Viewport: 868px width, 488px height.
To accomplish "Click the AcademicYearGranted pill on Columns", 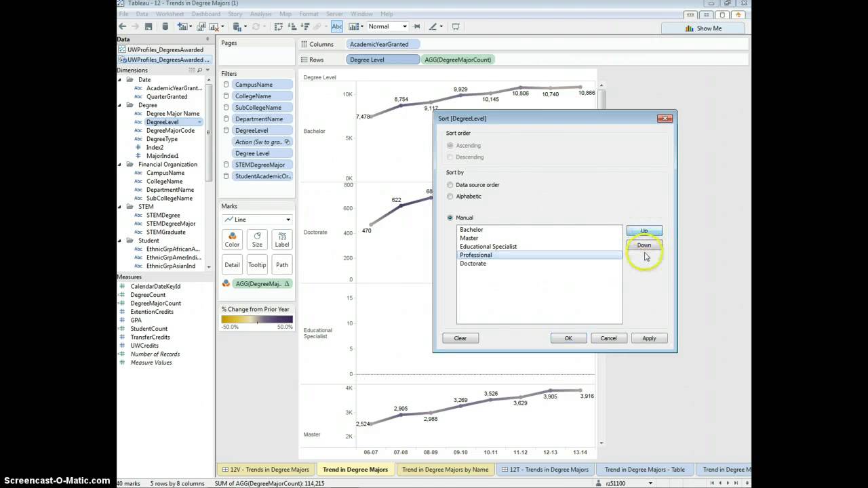I will [x=383, y=44].
